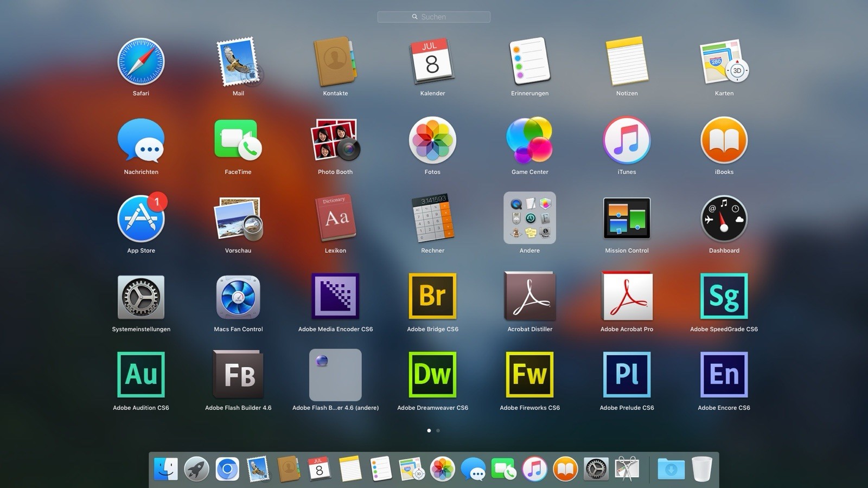Open the Andere folder

529,218
